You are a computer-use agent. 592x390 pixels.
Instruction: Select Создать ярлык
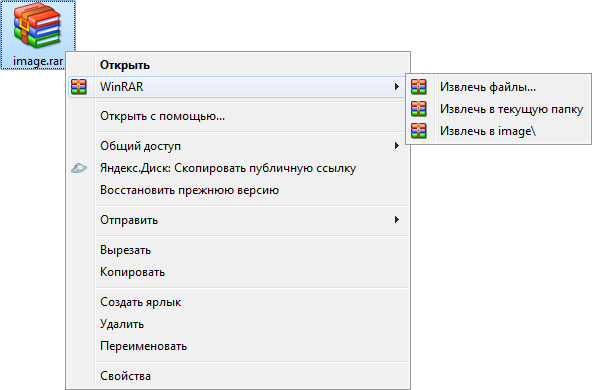point(238,302)
